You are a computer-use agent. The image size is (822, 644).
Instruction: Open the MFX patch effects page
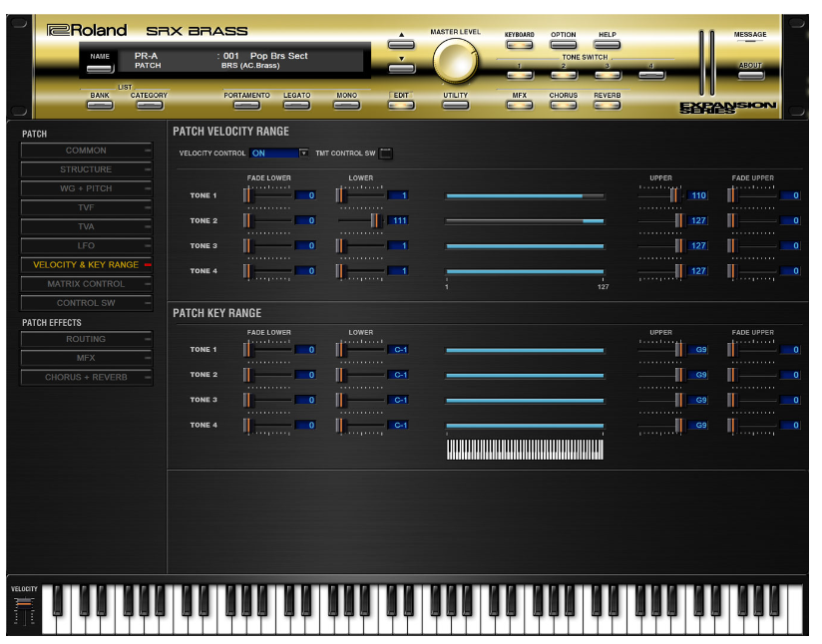(87, 358)
